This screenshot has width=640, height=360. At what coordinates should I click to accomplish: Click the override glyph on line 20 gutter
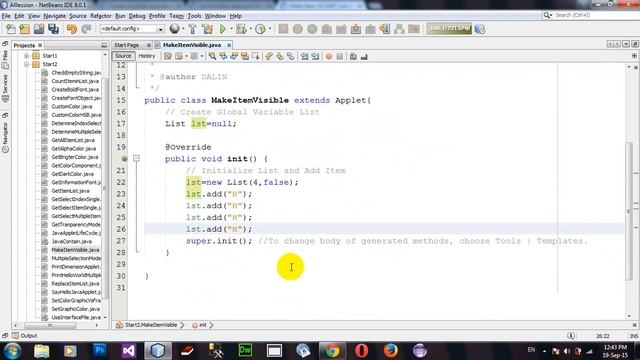(x=124, y=159)
